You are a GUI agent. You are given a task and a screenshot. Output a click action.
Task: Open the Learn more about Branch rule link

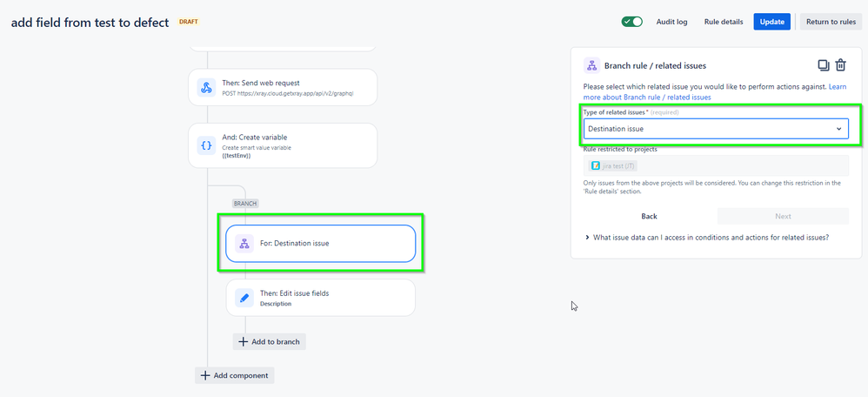(715, 92)
